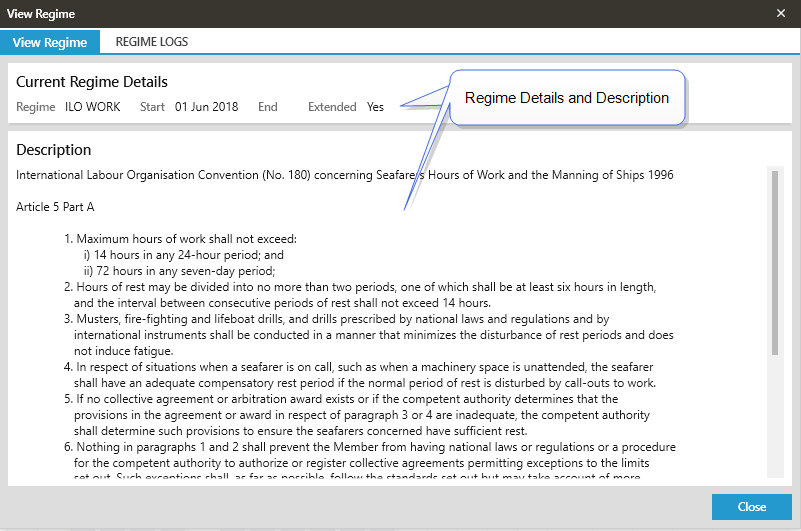Click the description vertical scrollbar thumb
The width and height of the screenshot is (801, 531).
(774, 262)
